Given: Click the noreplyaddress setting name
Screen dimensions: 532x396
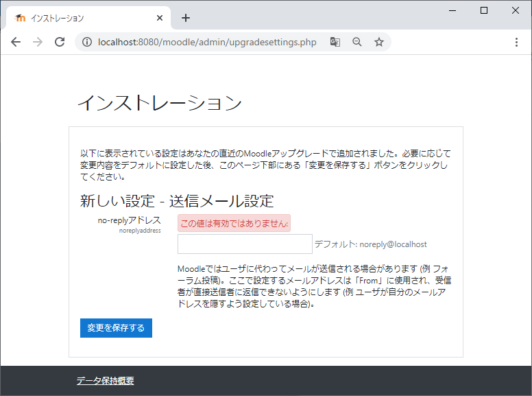Looking at the screenshot, I should tap(140, 231).
